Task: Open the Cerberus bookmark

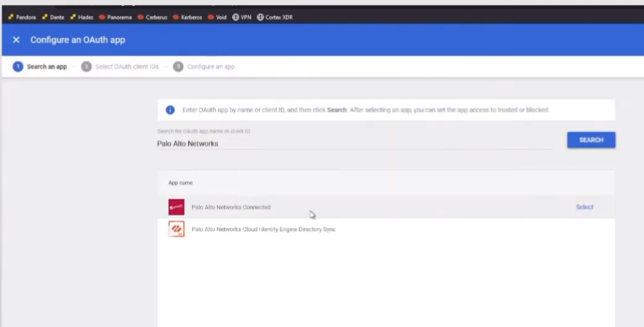Action: click(152, 17)
